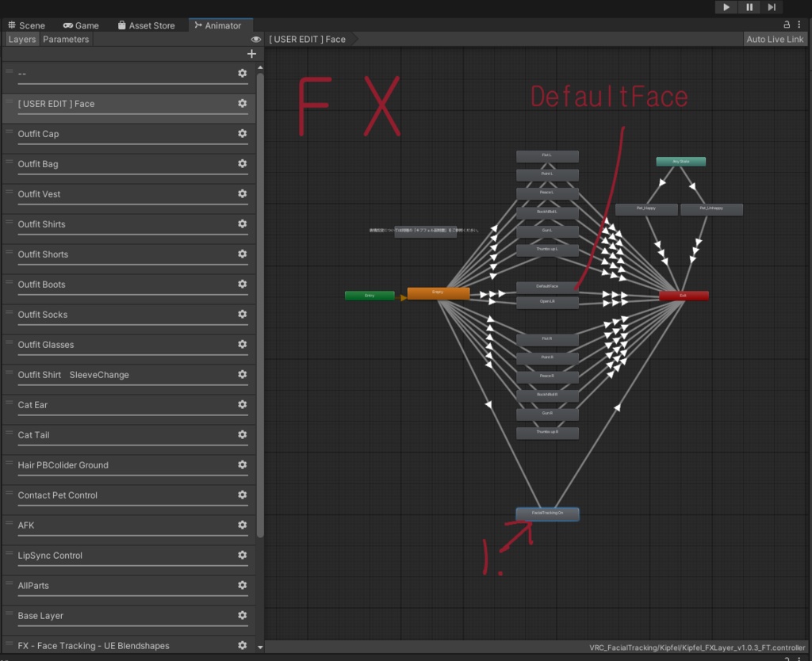The height and width of the screenshot is (661, 812).
Task: Click the play button in the toolbar
Action: coord(726,7)
